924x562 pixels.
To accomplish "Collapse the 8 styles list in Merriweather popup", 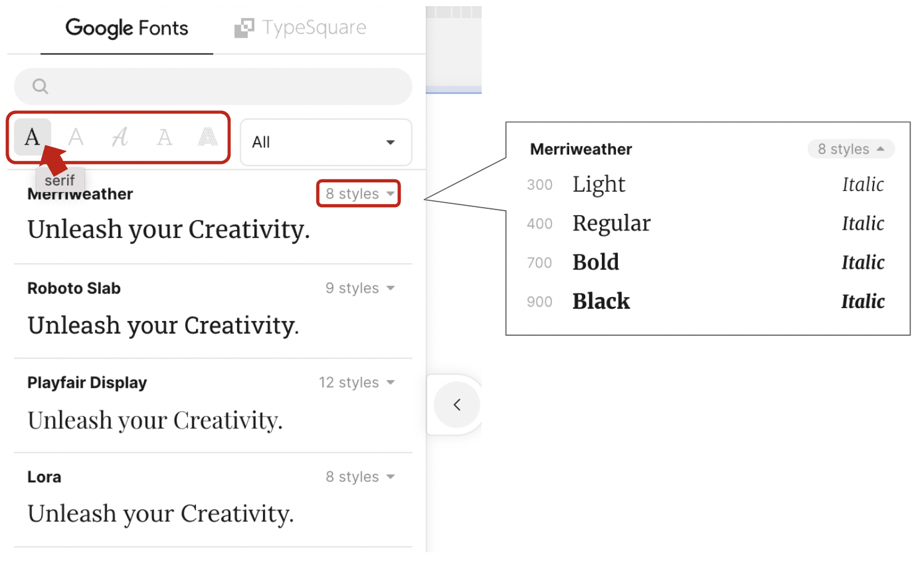I will (851, 149).
